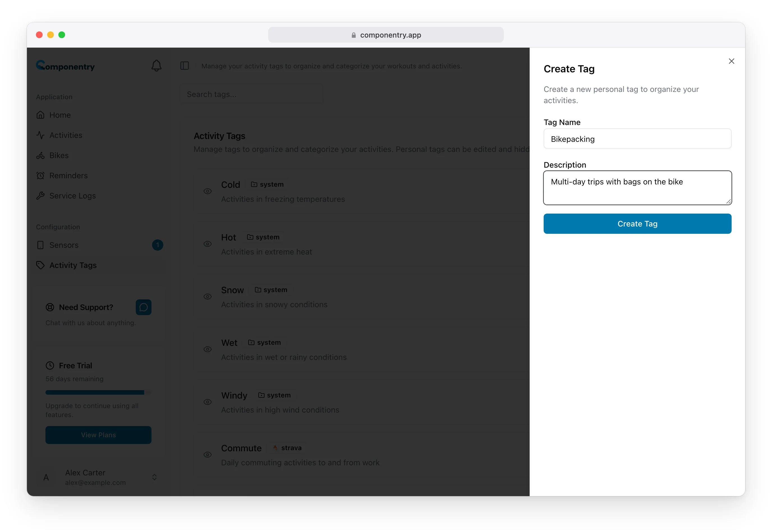This screenshot has height=532, width=772.
Task: Click the Search tags field
Action: pos(252,94)
